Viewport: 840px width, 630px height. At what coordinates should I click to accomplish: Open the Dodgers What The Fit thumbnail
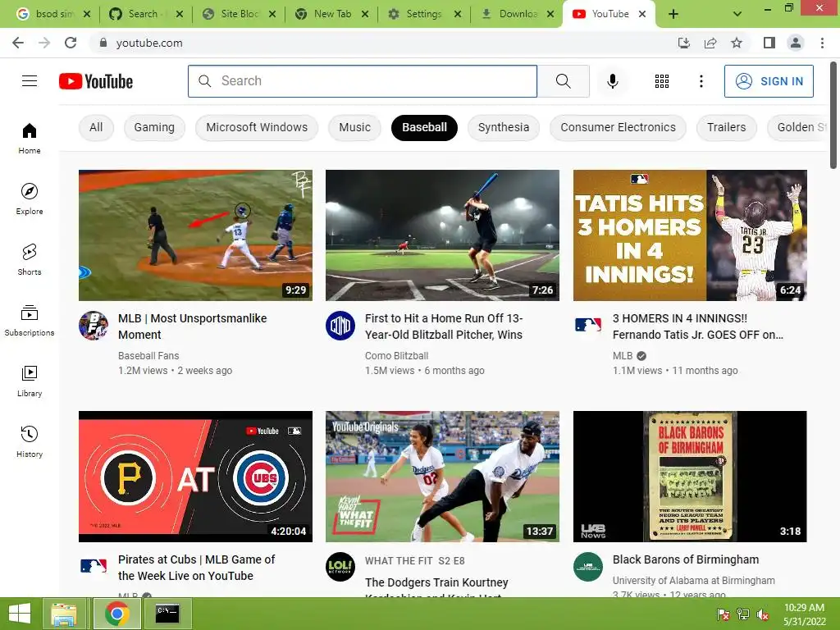(442, 477)
